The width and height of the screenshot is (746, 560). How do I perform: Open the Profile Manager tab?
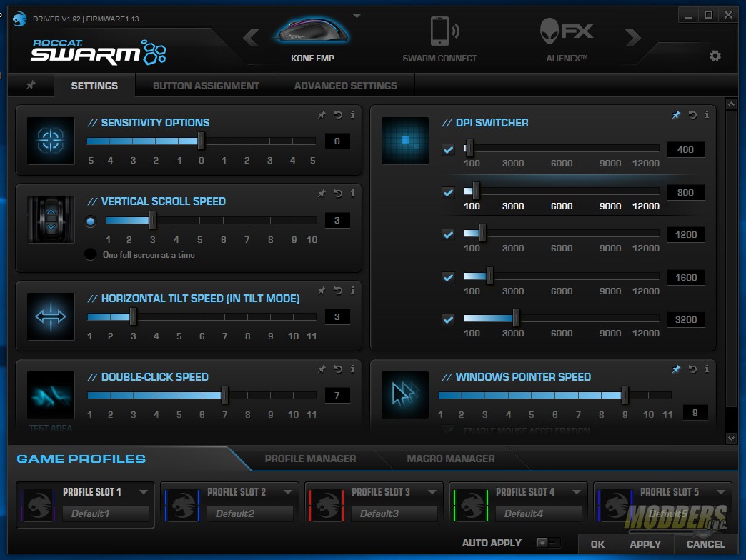pyautogui.click(x=310, y=459)
